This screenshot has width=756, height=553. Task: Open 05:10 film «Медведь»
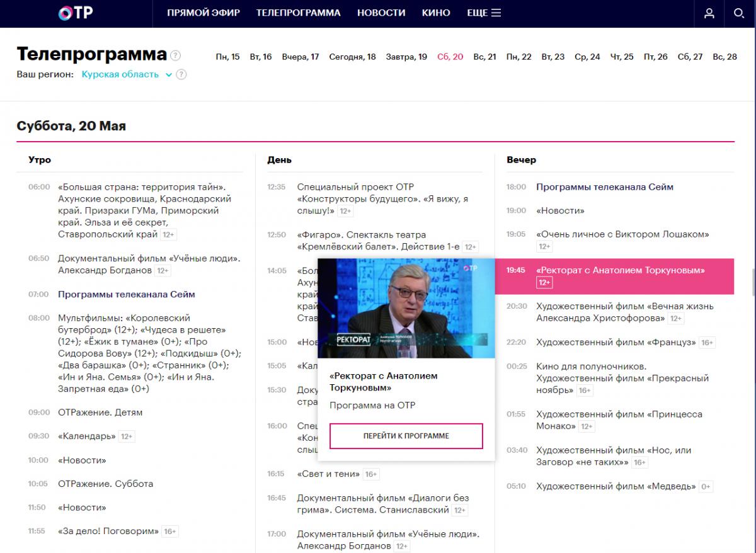(616, 486)
